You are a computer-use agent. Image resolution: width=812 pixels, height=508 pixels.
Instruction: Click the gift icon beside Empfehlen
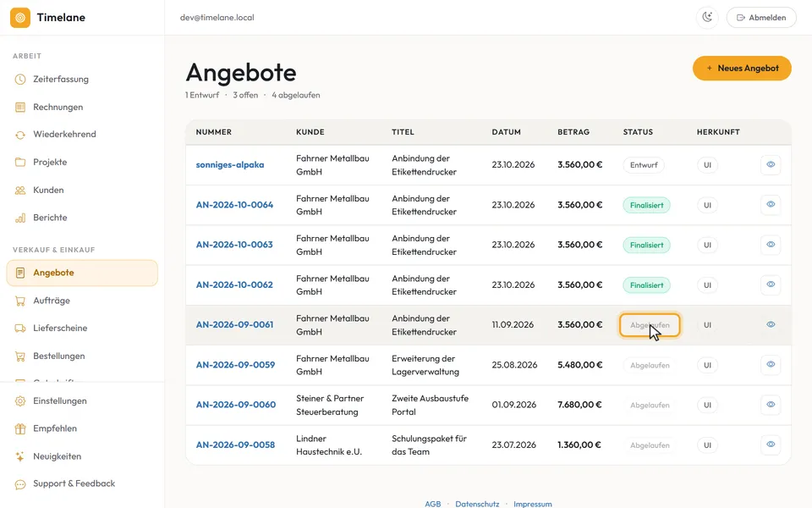coord(20,428)
